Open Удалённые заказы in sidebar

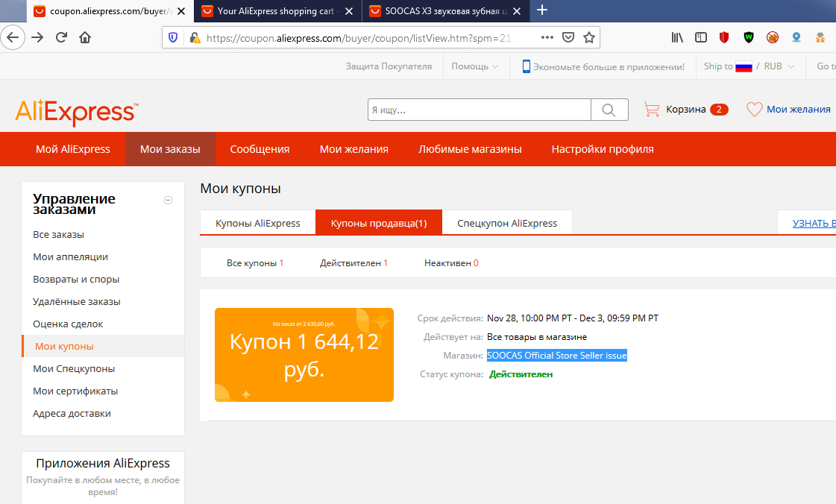(77, 301)
